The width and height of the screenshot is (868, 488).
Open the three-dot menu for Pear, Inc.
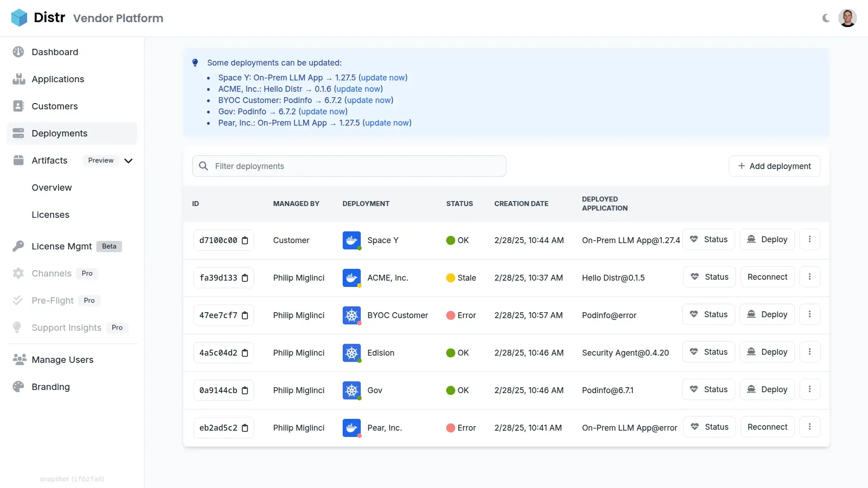click(810, 427)
